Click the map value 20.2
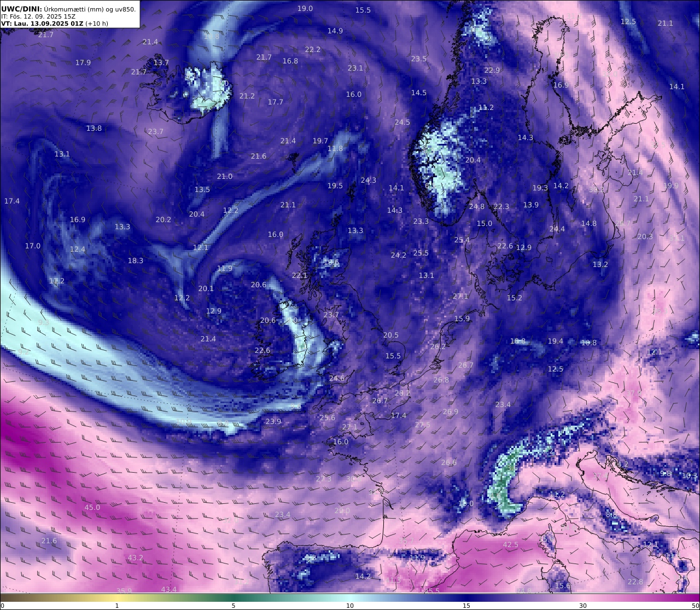The image size is (700, 610). (x=164, y=219)
